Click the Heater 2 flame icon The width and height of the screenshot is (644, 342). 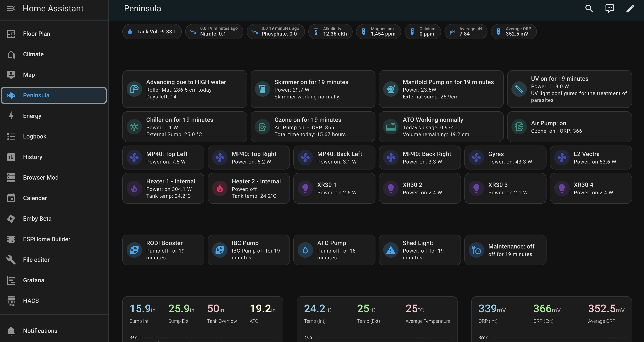[220, 188]
